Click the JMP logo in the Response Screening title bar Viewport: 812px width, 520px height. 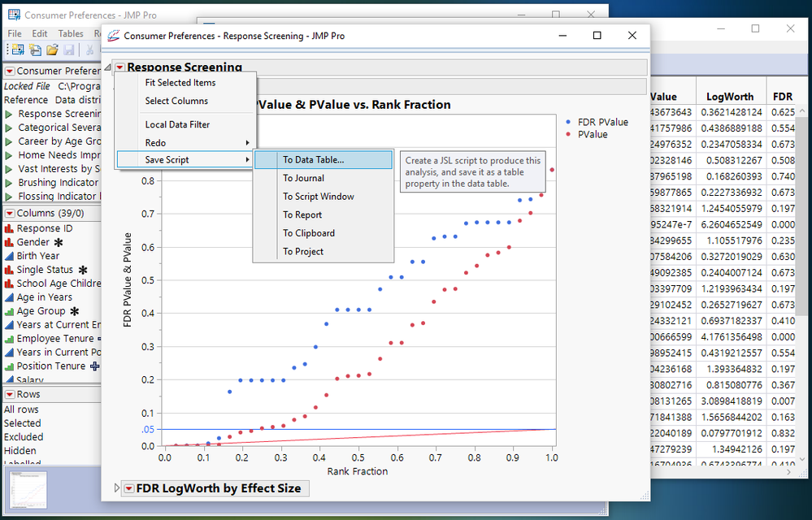pos(113,36)
